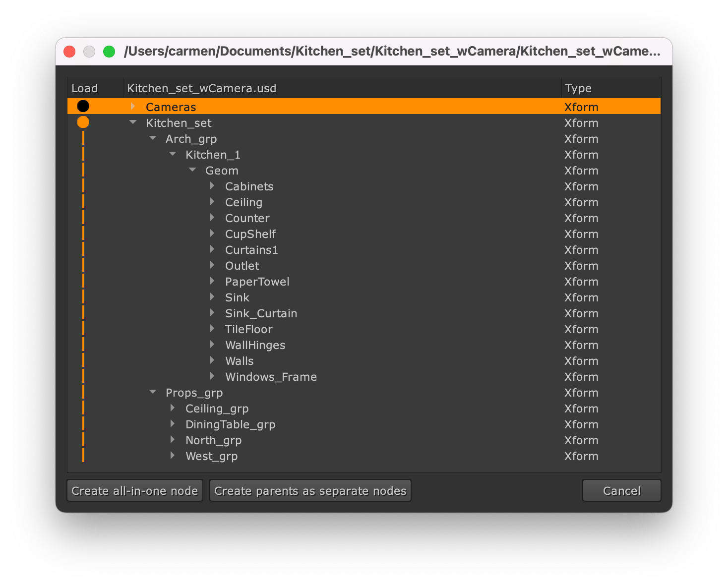Select the Counter tree item
Screen dimensions: 728x586
click(247, 218)
